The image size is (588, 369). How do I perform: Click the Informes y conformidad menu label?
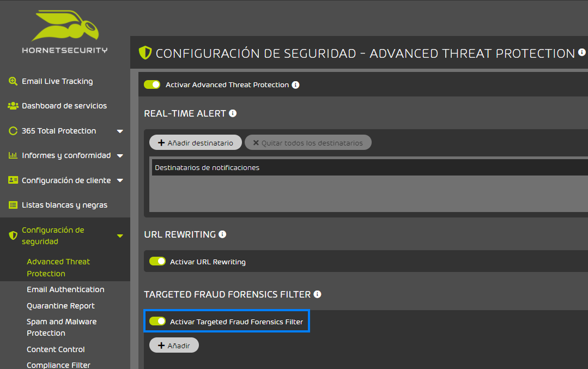pos(66,156)
